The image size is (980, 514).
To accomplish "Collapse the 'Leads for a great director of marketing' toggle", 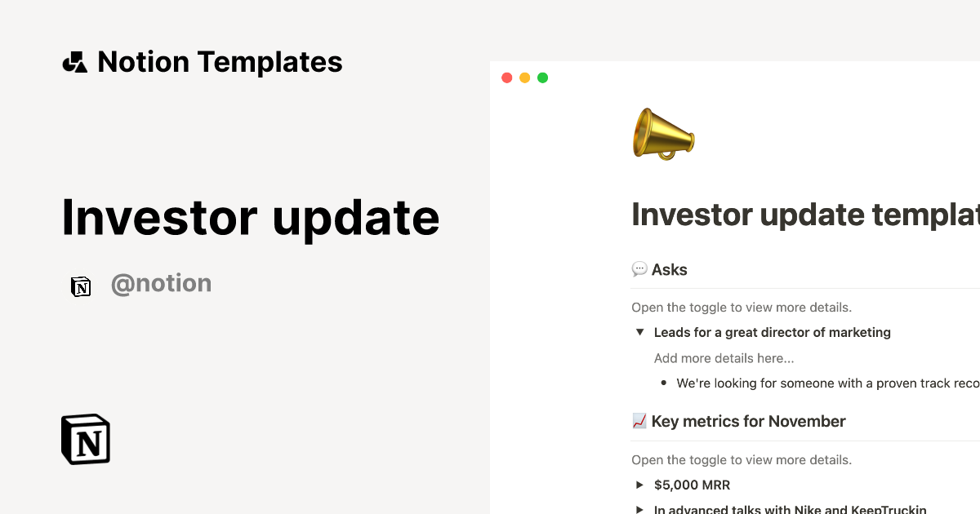I will click(640, 332).
